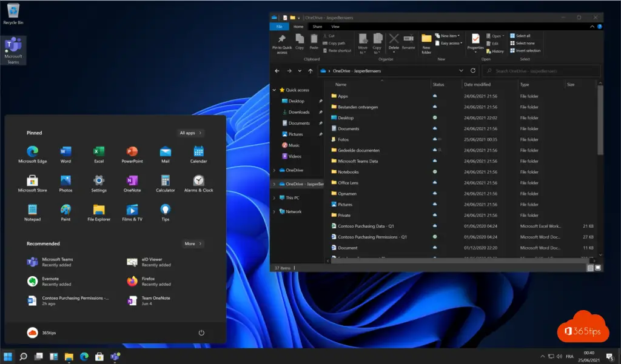
Task: Open the Widgets icon on the taskbar
Action: click(54, 357)
